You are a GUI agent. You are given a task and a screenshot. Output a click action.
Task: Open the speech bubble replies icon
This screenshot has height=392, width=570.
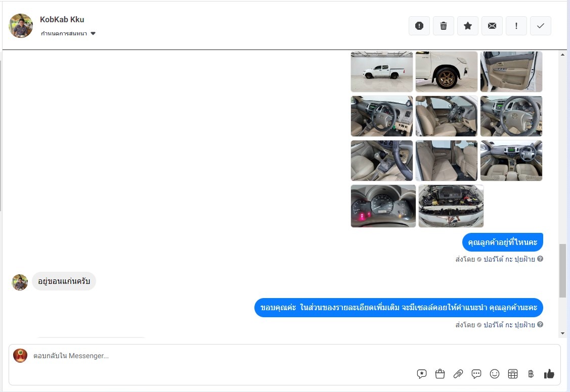tap(476, 374)
